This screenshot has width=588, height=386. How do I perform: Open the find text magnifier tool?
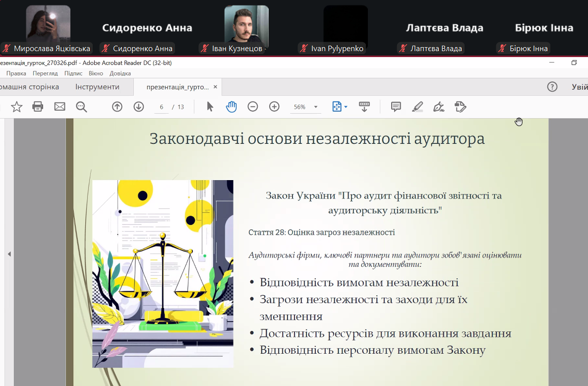click(81, 107)
